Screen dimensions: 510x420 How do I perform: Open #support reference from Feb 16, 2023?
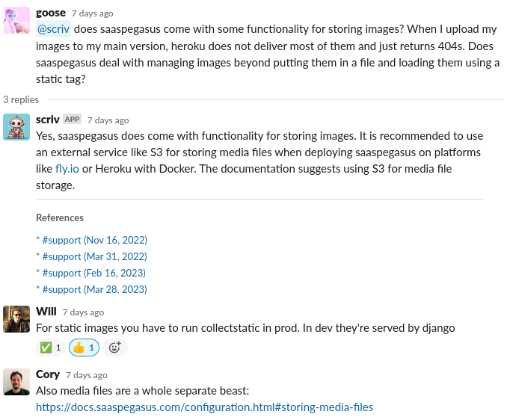tap(94, 273)
